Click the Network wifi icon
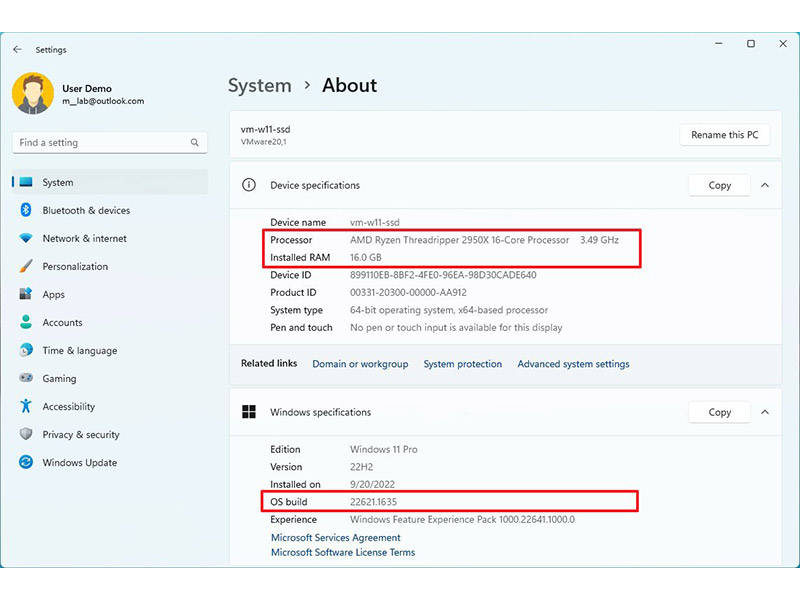The width and height of the screenshot is (800, 600). 26,238
